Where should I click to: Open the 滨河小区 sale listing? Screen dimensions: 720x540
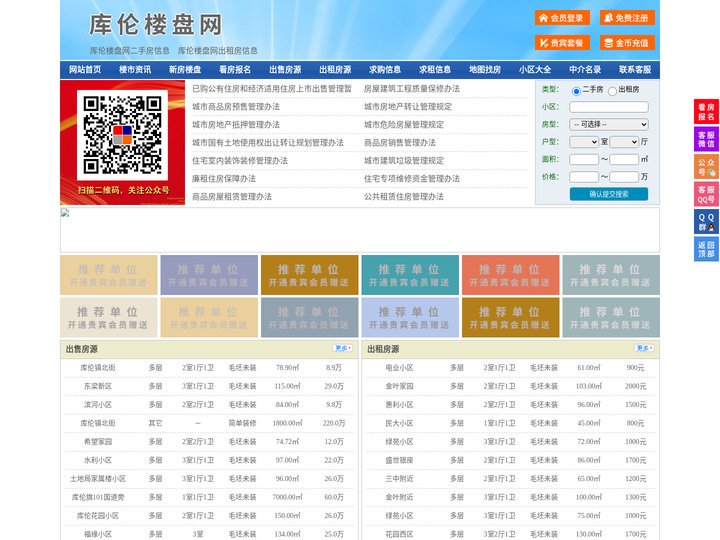pos(98,405)
